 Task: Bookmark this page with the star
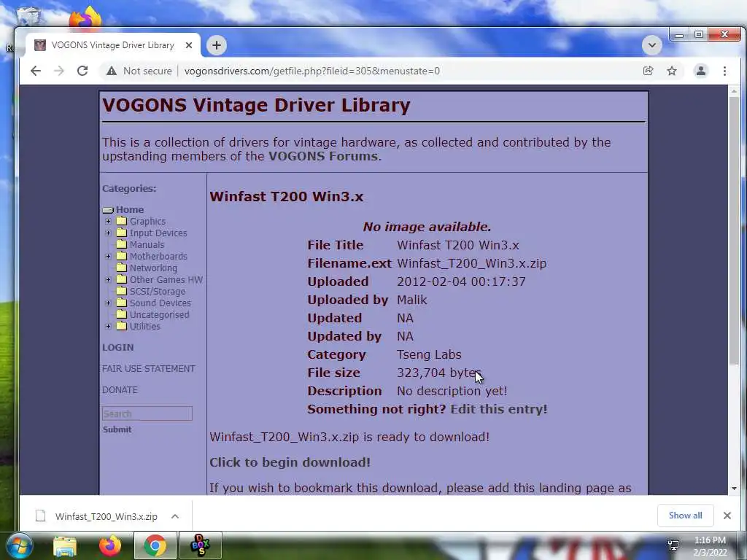click(x=672, y=71)
